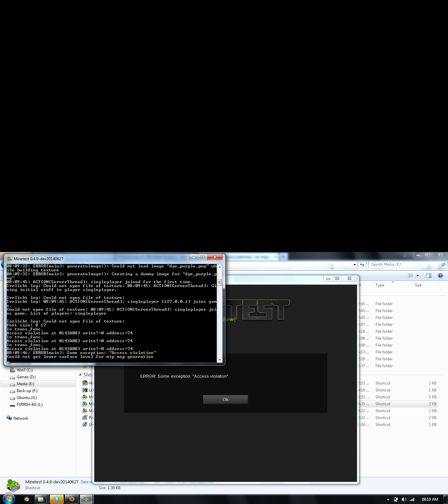
Task: Open Google Chrome from the taskbar
Action: tap(27, 499)
